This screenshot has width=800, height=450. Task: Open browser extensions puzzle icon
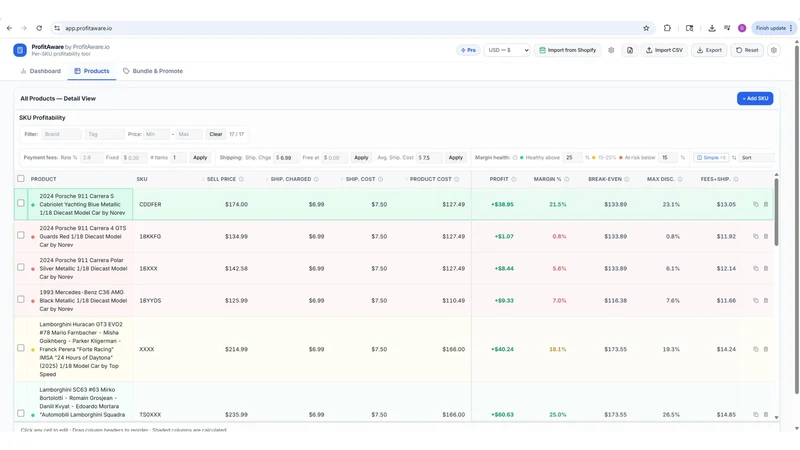[667, 28]
